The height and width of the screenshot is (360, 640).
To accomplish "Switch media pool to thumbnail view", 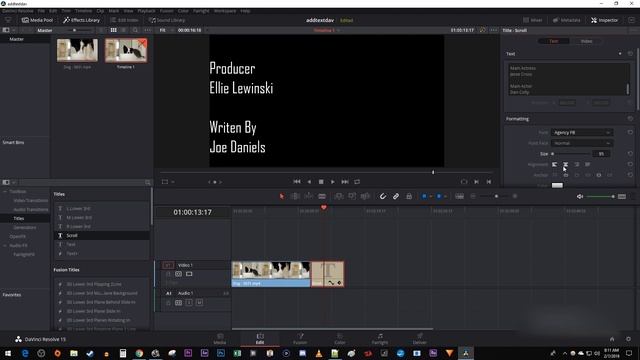I will click(x=113, y=30).
